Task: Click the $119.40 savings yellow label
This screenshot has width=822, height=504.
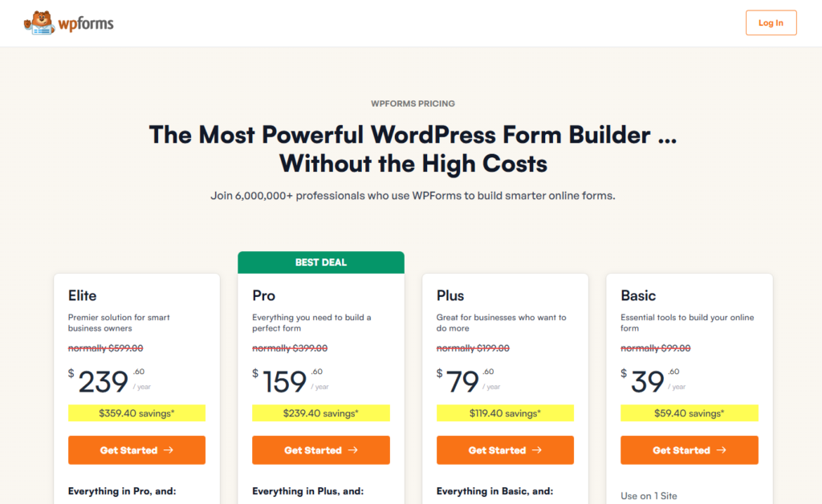Action: tap(505, 413)
